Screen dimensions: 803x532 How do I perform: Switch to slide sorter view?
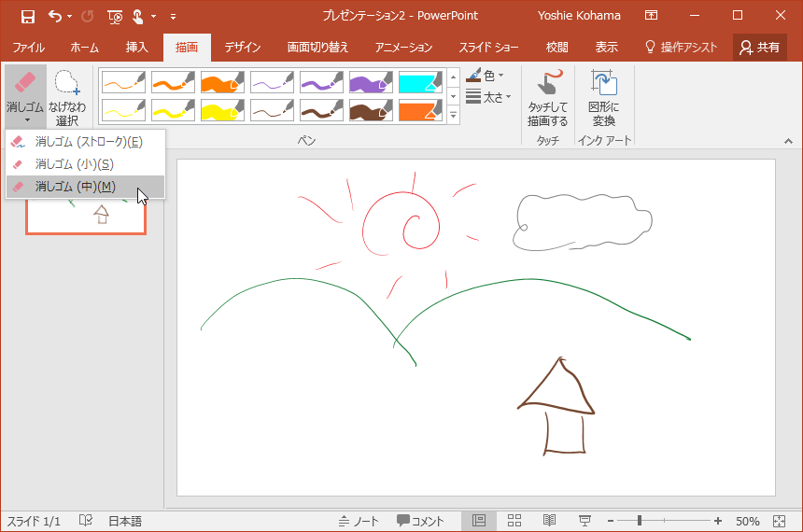click(514, 521)
